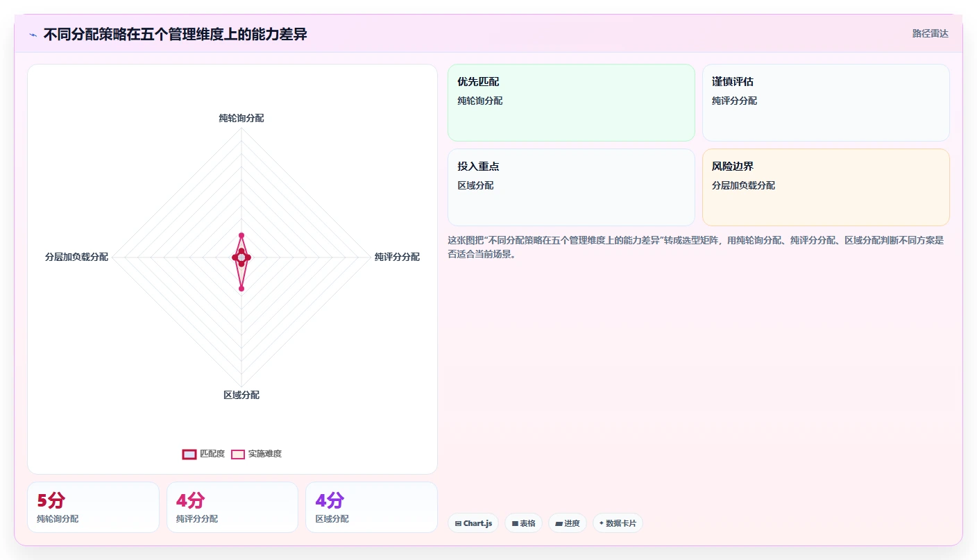Open the 风险边界 card
Screen dimensions: 977x560
826,187
